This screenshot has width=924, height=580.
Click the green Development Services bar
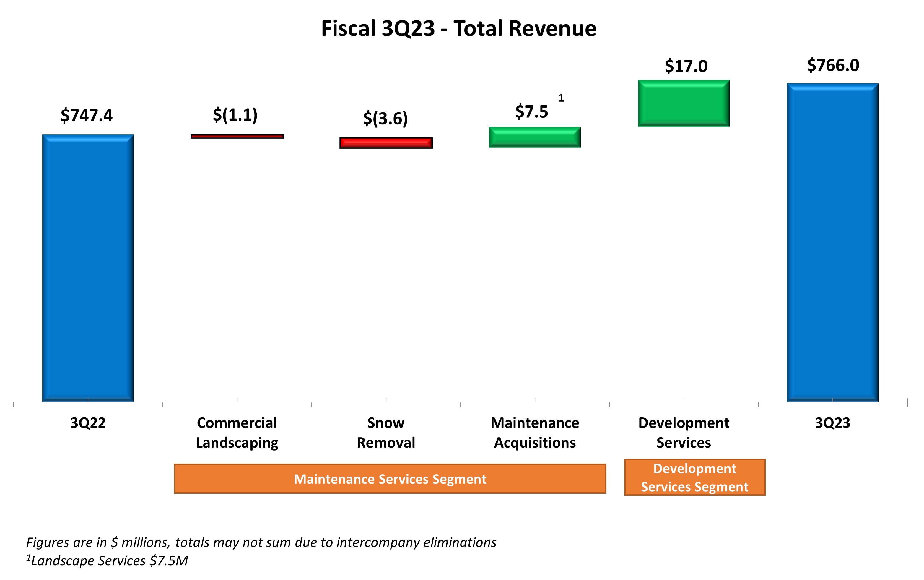click(684, 104)
